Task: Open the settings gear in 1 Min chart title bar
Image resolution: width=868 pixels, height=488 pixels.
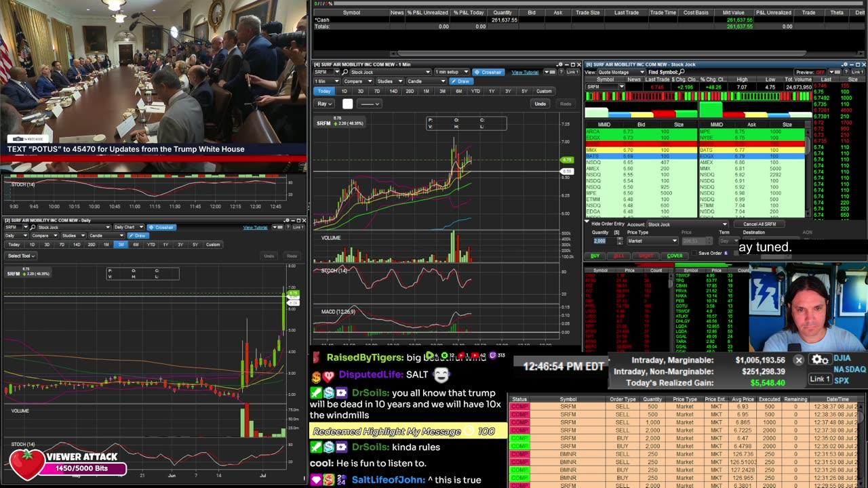Action: point(559,64)
